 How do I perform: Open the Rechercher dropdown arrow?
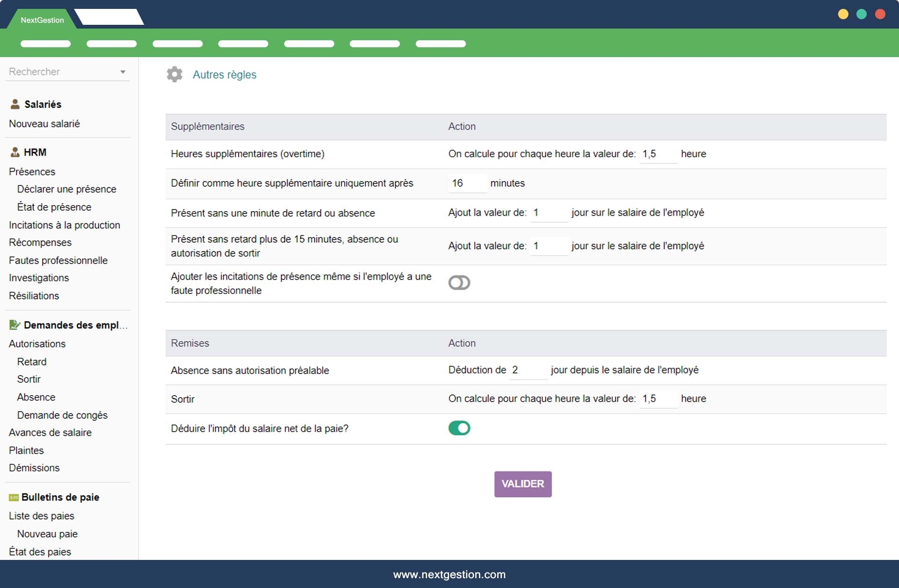[123, 72]
